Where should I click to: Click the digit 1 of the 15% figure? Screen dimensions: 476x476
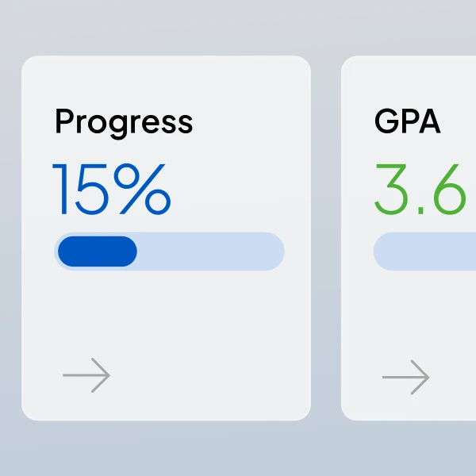[62, 189]
